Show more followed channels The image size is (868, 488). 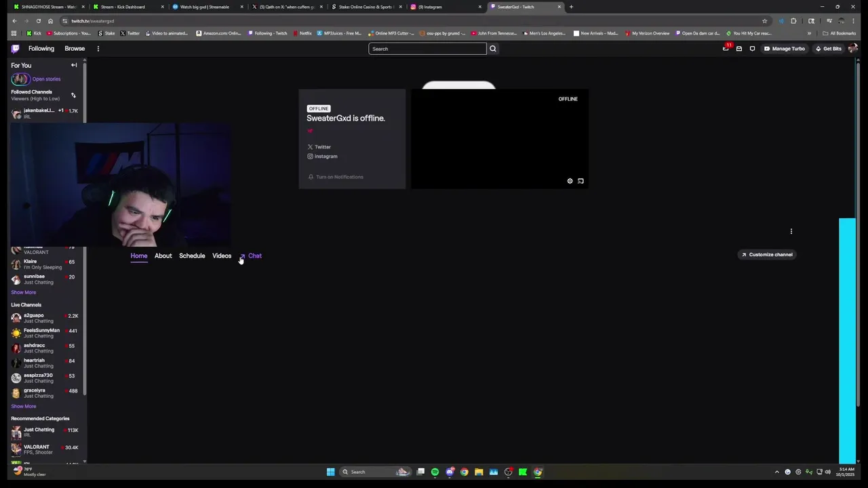coord(23,293)
